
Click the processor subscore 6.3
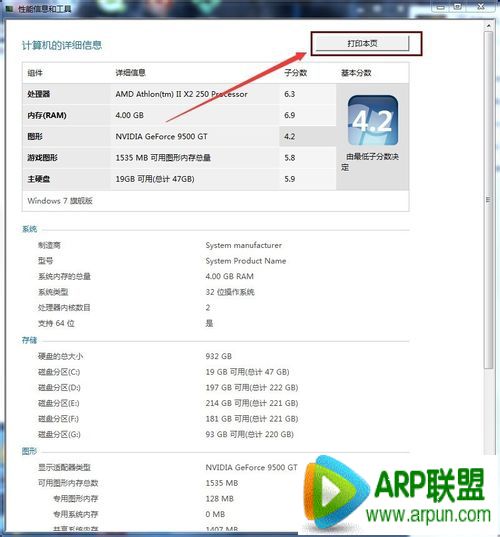click(289, 94)
